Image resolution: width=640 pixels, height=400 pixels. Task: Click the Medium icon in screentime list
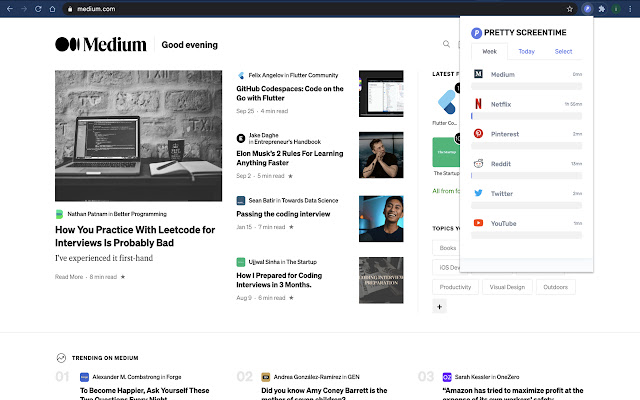coord(478,74)
